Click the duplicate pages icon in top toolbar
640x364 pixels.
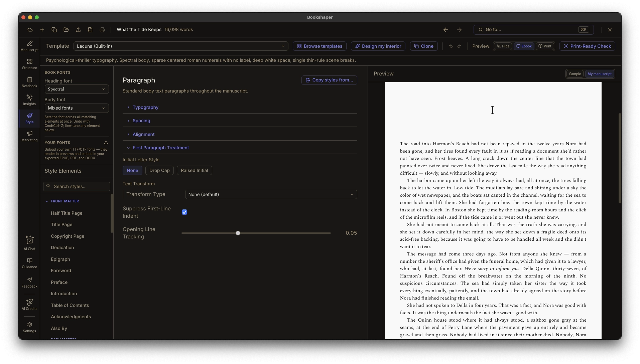[x=54, y=30]
